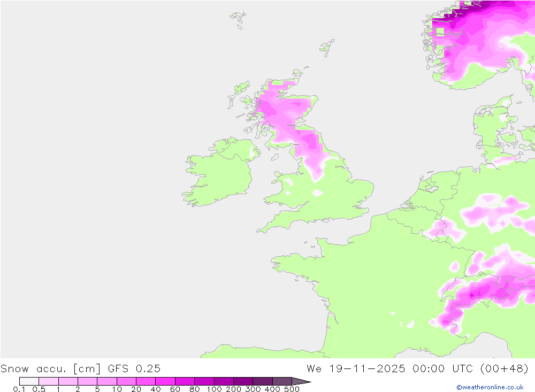The image size is (535, 392).
Task: Click the "10" legend value
Action: click(x=117, y=389)
